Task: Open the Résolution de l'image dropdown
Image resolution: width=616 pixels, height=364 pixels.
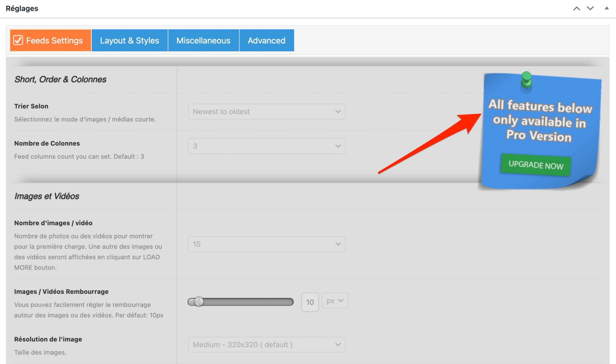Action: (266, 345)
